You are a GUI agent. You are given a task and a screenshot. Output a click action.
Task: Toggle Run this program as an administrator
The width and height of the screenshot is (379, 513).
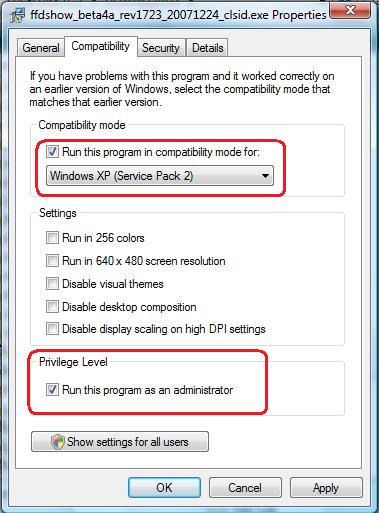pos(52,389)
